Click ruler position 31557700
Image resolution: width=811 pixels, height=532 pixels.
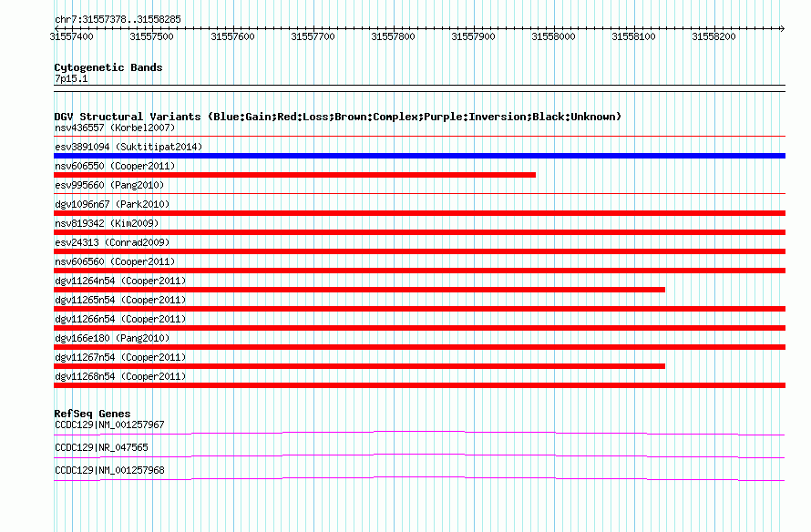click(313, 36)
